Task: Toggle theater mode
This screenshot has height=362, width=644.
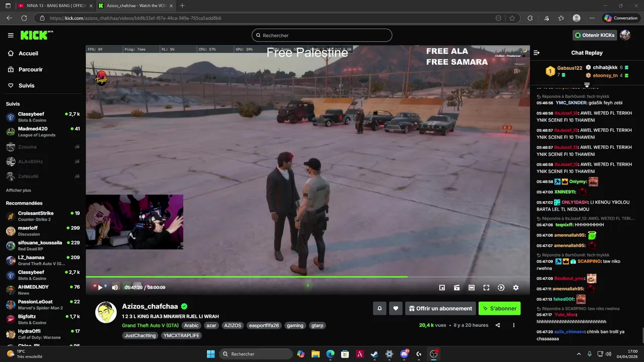Action: pyautogui.click(x=471, y=288)
